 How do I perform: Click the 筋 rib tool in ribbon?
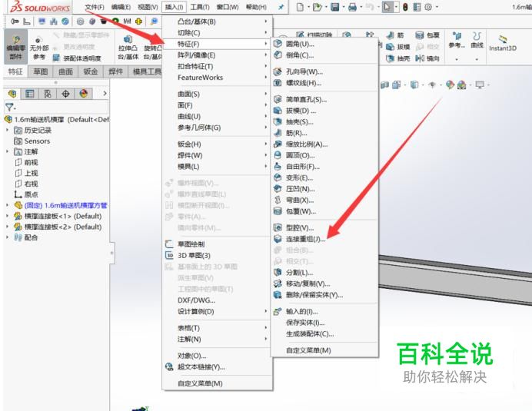click(396, 35)
